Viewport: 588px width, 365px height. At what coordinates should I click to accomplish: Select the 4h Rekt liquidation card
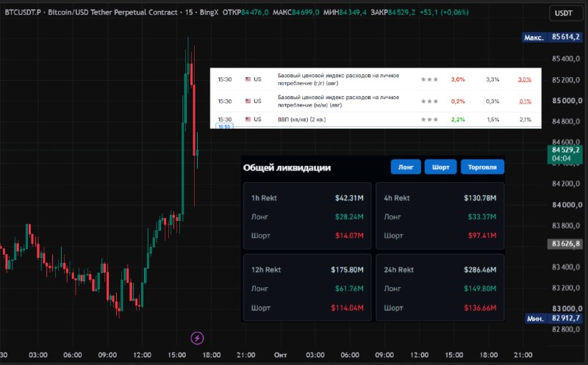click(440, 216)
